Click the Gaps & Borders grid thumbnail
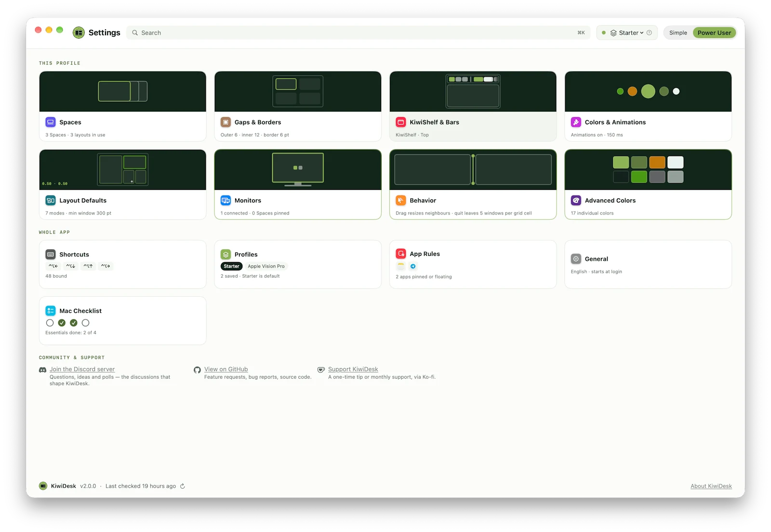Image resolution: width=771 pixels, height=532 pixels. click(298, 92)
